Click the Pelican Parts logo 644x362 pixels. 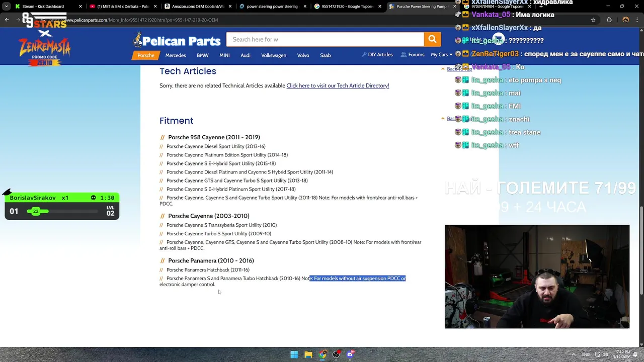coord(177,40)
